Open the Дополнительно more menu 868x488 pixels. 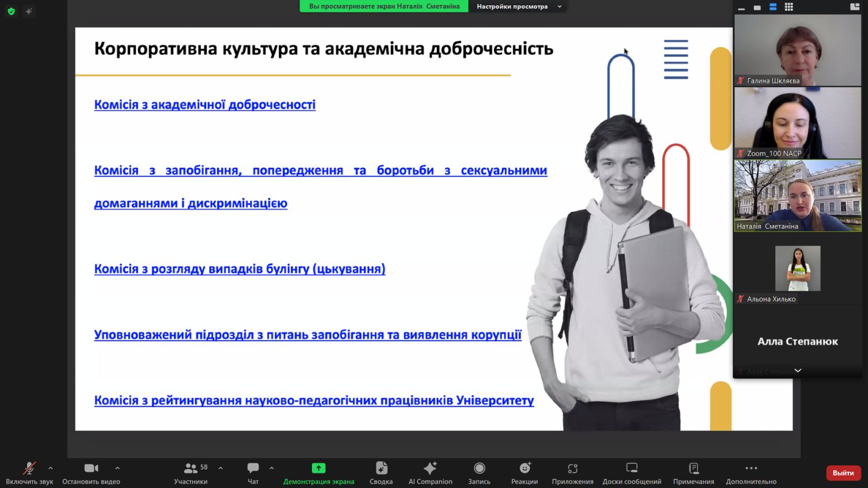(x=751, y=472)
